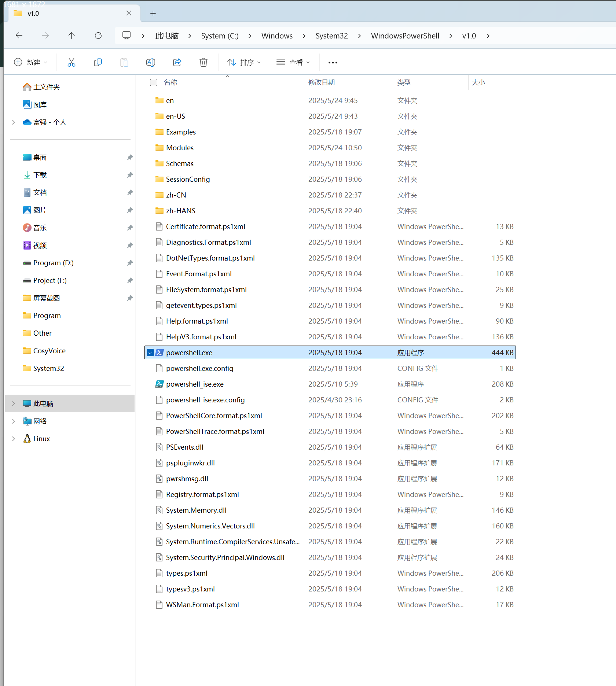This screenshot has width=616, height=686.
Task: Select the zh-HANS folder
Action: click(330, 211)
